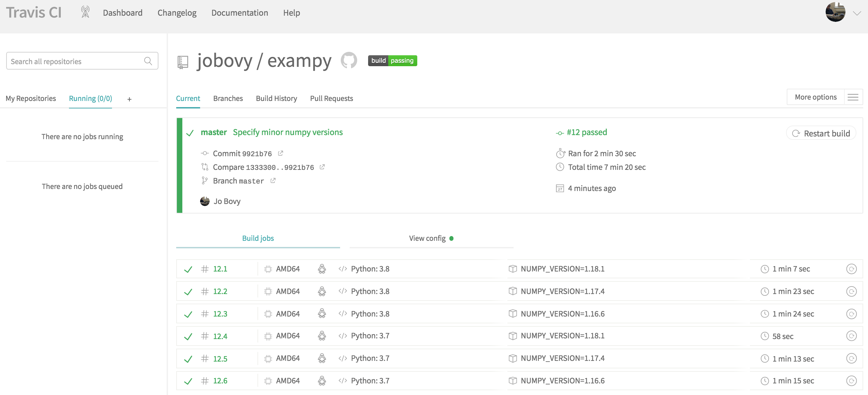Select the Build History tab
The image size is (868, 395).
coord(277,98)
